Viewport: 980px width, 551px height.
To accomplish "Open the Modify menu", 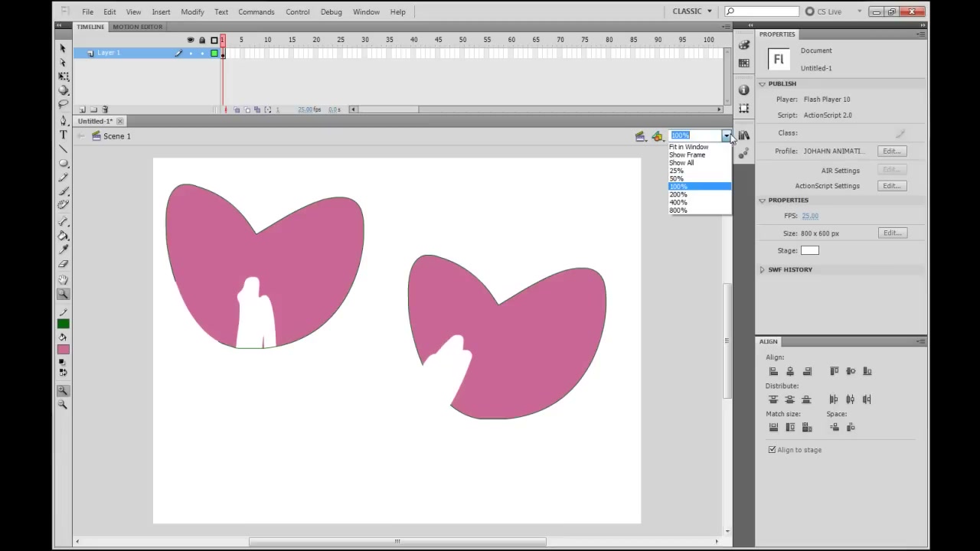I will pyautogui.click(x=192, y=11).
